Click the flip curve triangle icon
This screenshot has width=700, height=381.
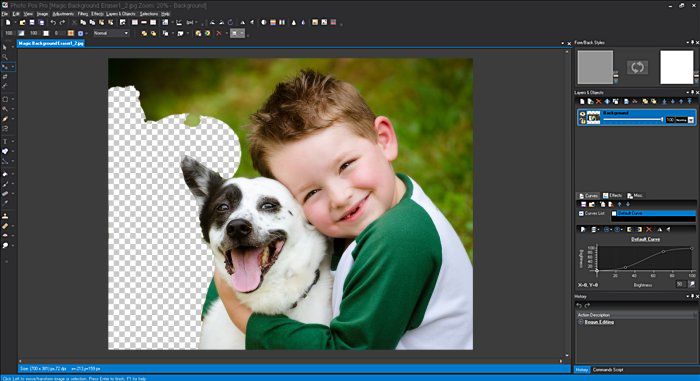(659, 230)
